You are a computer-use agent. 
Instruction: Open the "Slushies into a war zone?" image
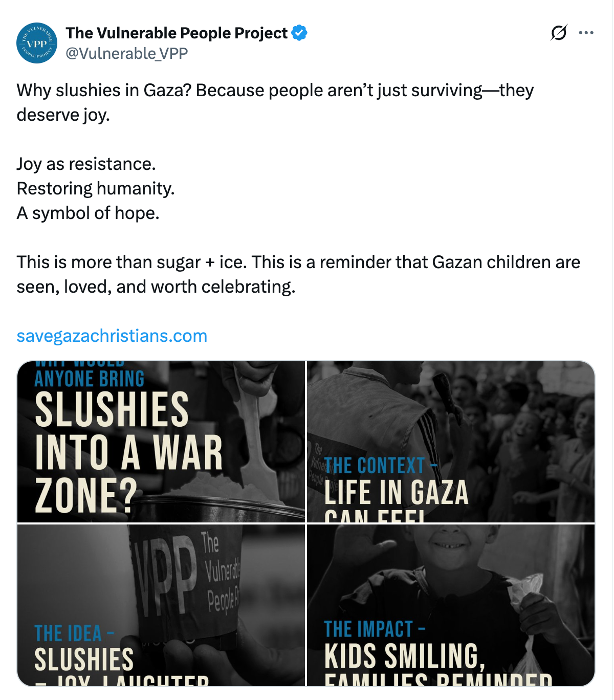click(x=161, y=442)
